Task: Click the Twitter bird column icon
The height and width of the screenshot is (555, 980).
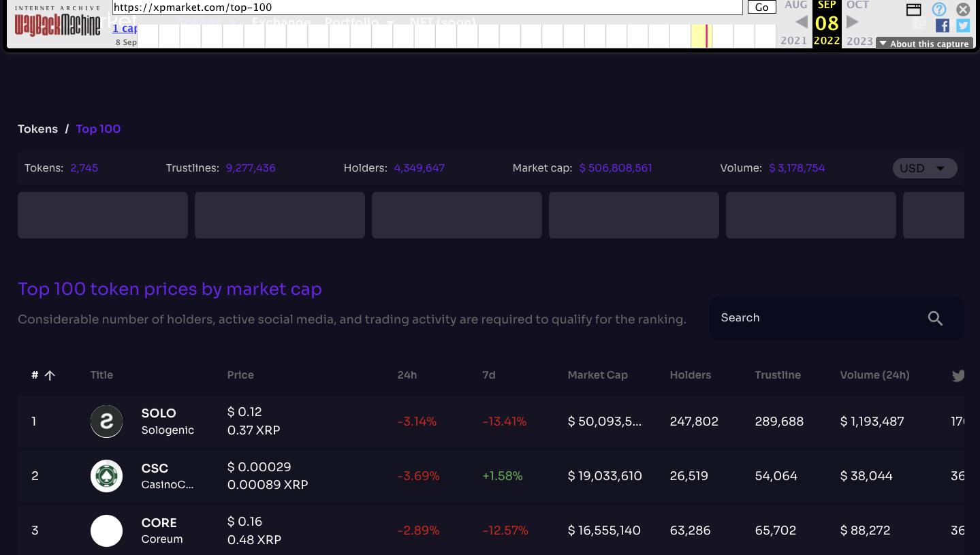Action: pos(958,375)
